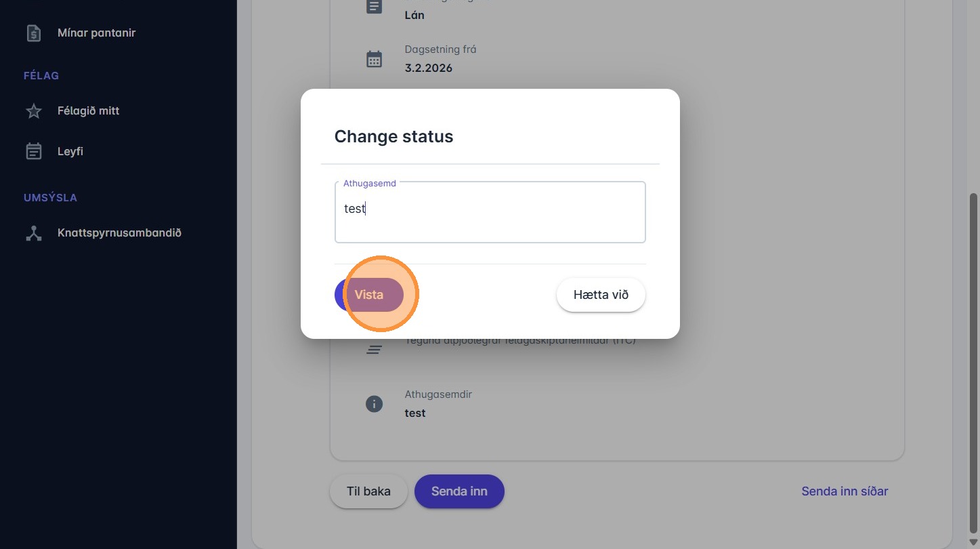Click the Senda inn síðar link

(845, 491)
